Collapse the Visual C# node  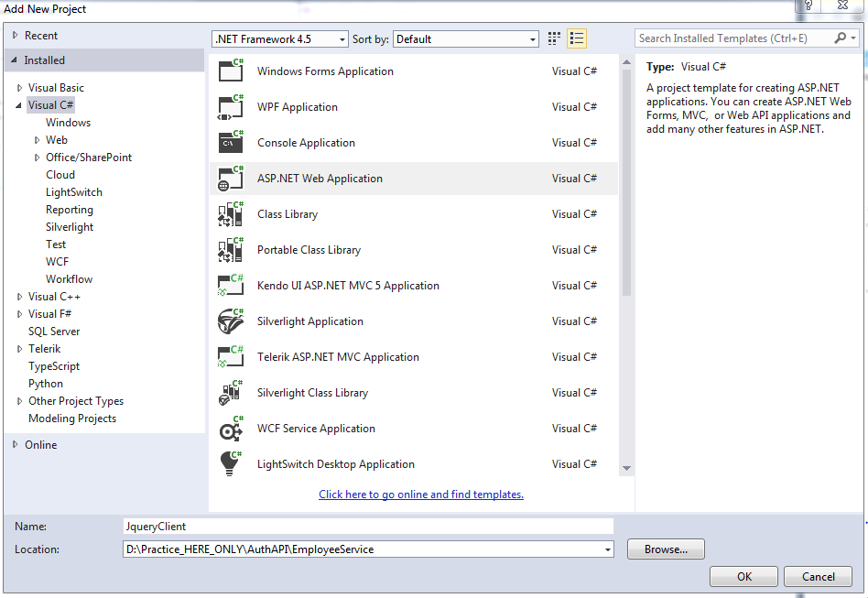click(x=19, y=105)
